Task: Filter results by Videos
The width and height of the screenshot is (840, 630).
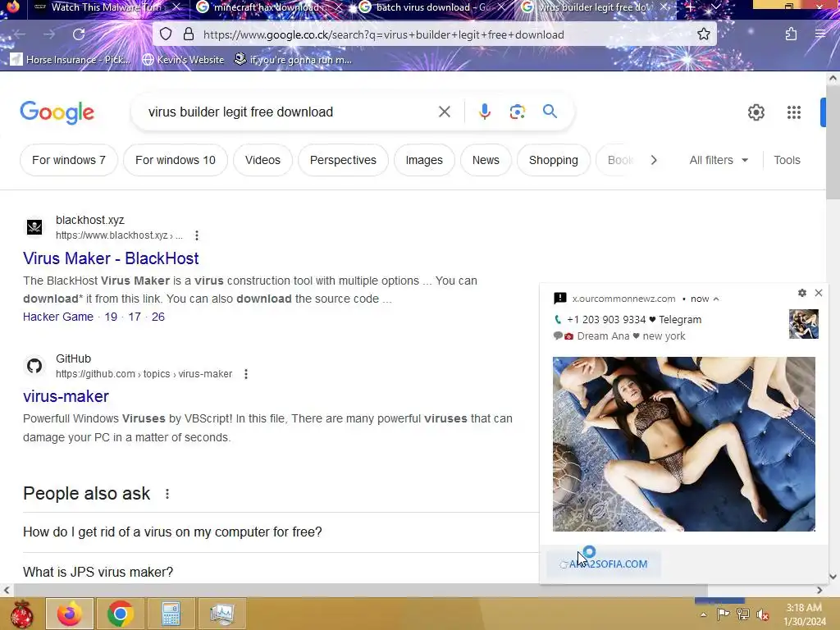Action: pos(262,160)
